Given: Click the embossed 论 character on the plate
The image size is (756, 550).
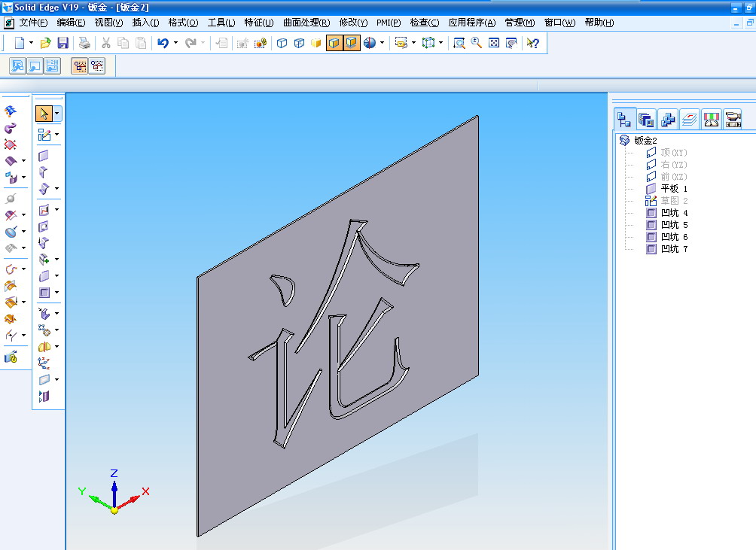Looking at the screenshot, I should point(333,333).
